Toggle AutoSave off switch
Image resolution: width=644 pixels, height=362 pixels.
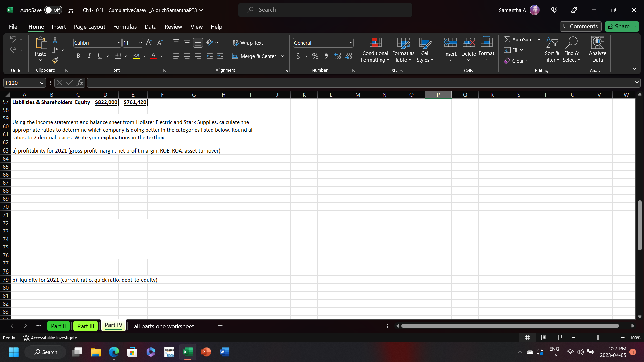(53, 10)
